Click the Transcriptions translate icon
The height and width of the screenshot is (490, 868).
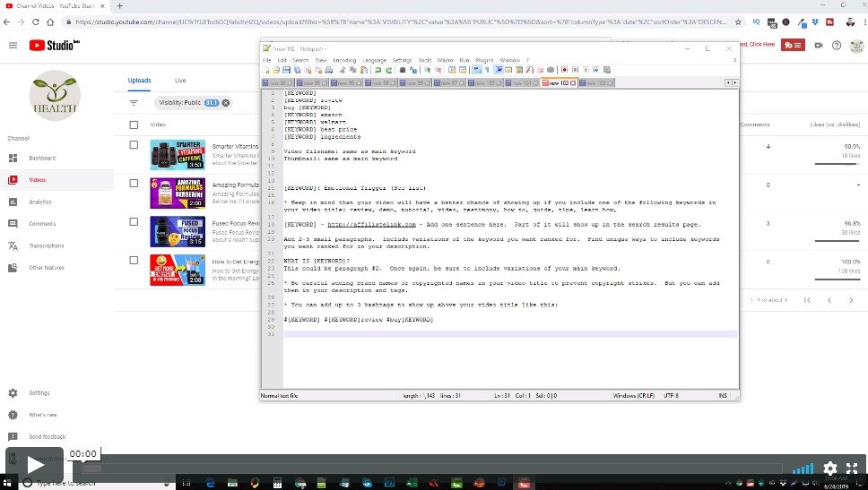[x=13, y=245]
